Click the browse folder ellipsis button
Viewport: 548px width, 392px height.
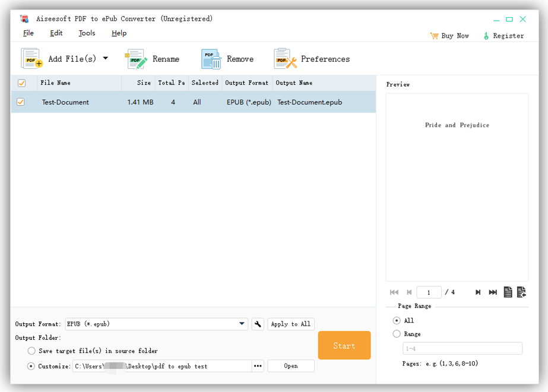point(258,366)
